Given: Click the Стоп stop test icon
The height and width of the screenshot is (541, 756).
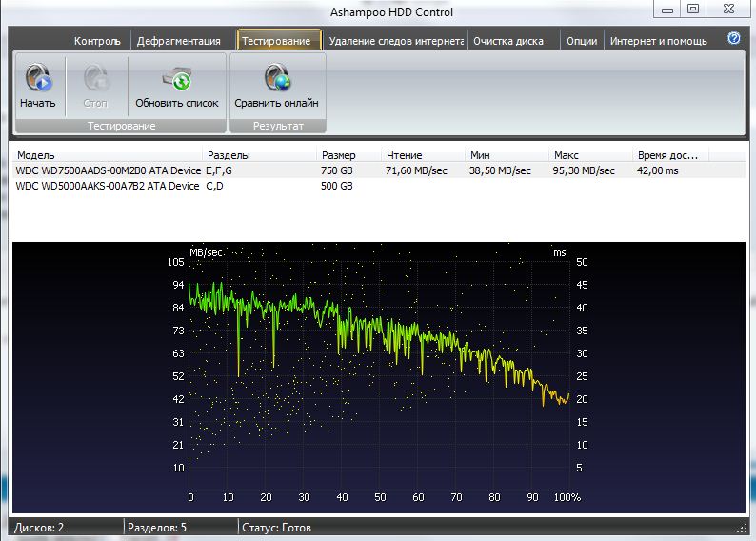Looking at the screenshot, I should 95,78.
